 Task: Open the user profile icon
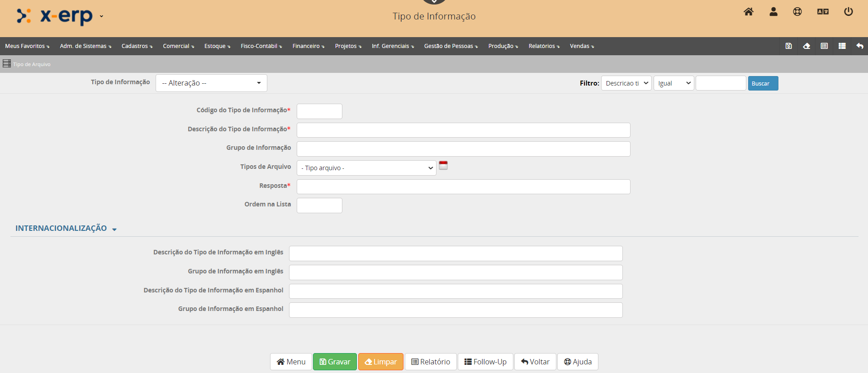(773, 12)
